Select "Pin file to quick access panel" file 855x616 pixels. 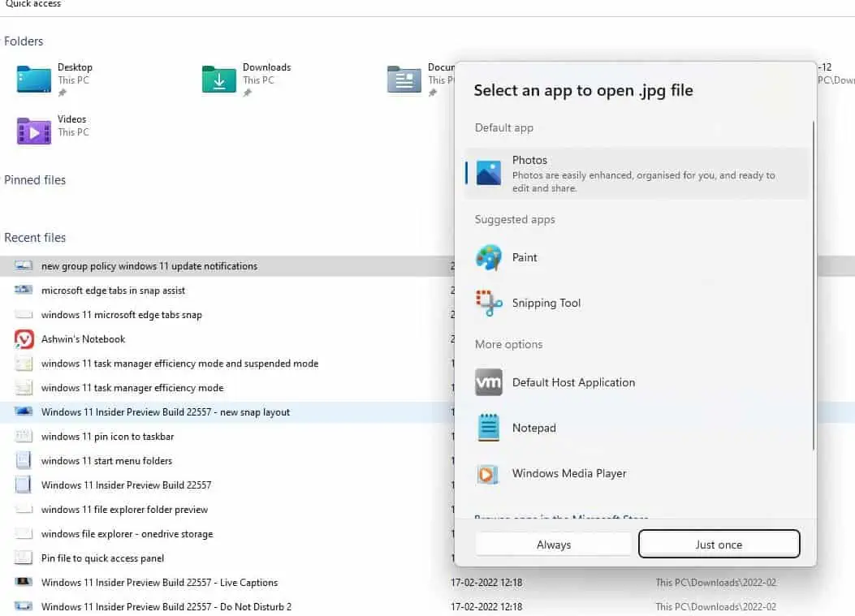point(102,558)
